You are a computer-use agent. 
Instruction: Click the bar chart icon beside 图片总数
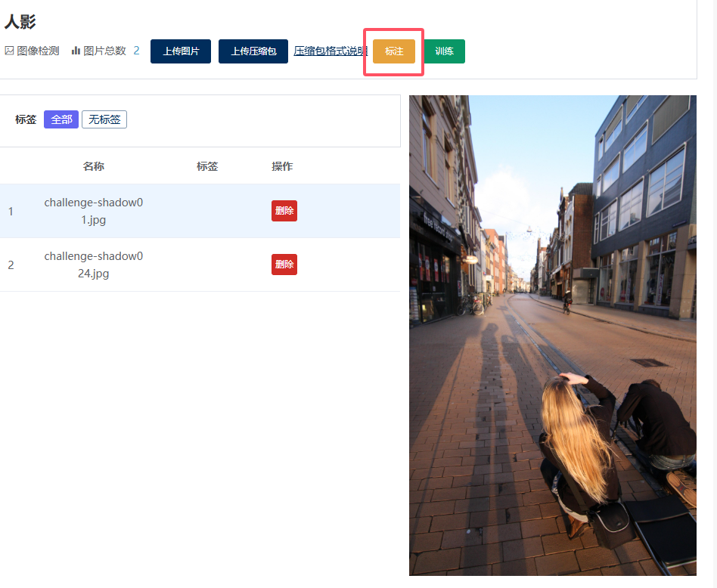pos(76,51)
